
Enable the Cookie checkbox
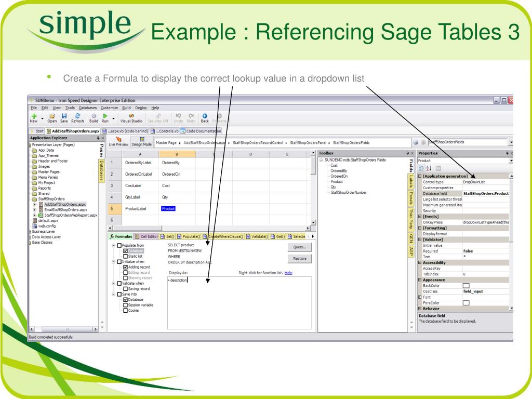(x=126, y=311)
